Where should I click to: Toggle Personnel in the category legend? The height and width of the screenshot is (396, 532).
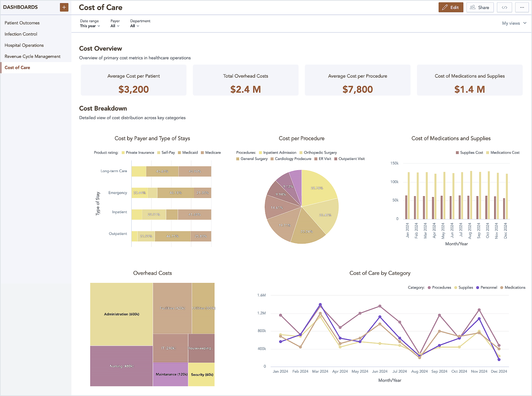(x=486, y=287)
